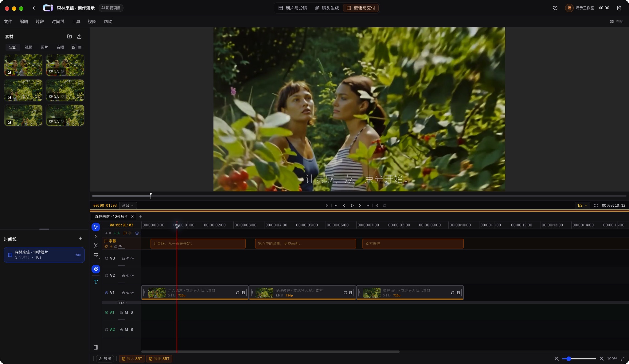The height and width of the screenshot is (364, 629).
Task: Click the blue snapping magnet tool
Action: 96,269
